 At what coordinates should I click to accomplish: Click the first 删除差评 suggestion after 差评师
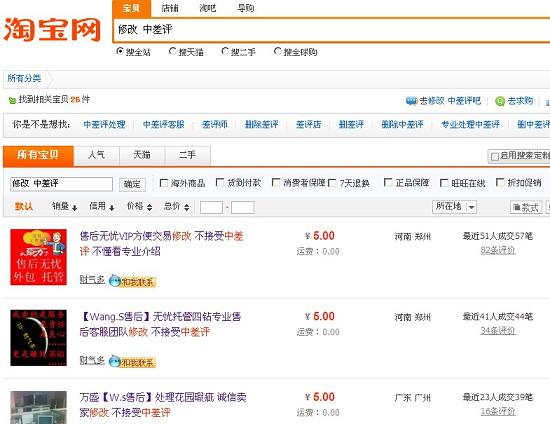(x=262, y=124)
